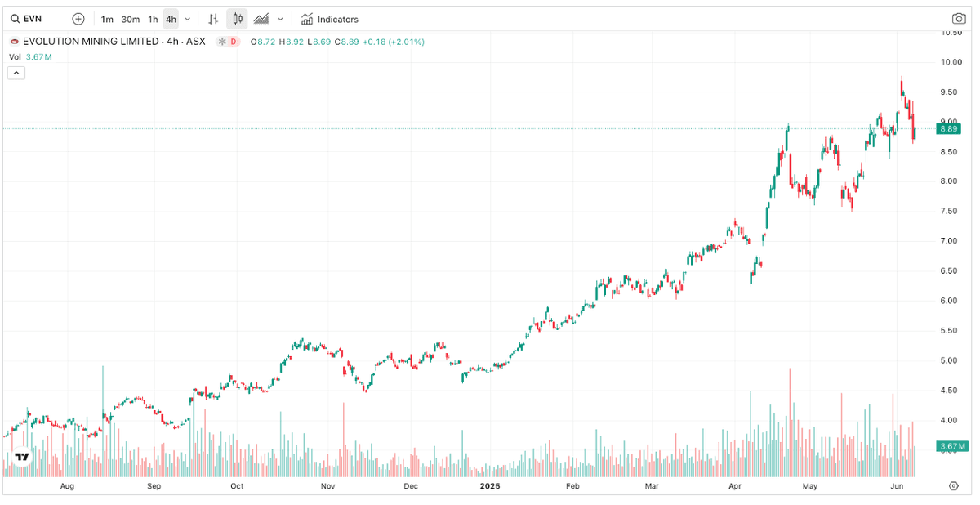Open the timeframe dropdown next to 4h
This screenshot has width=980, height=505.
pyautogui.click(x=186, y=19)
